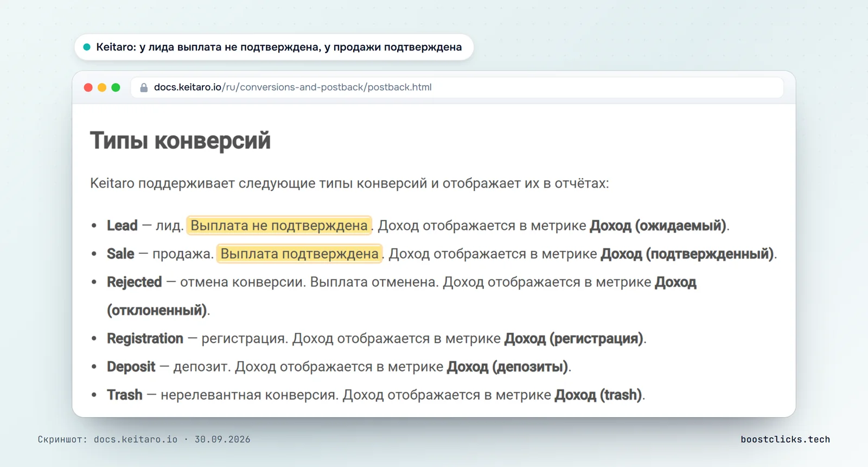Click the lock icon in the address bar
Image resolution: width=868 pixels, height=467 pixels.
pyautogui.click(x=144, y=87)
